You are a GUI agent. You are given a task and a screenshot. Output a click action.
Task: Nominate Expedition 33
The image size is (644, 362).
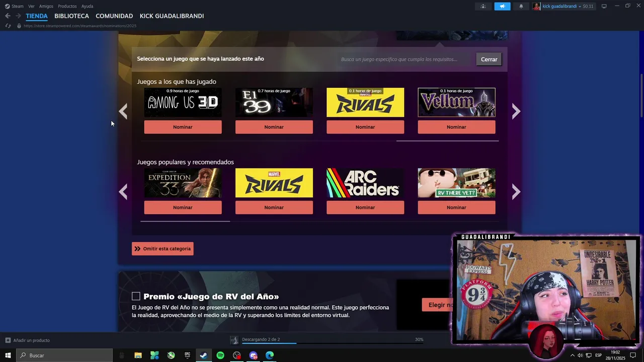coord(183,208)
